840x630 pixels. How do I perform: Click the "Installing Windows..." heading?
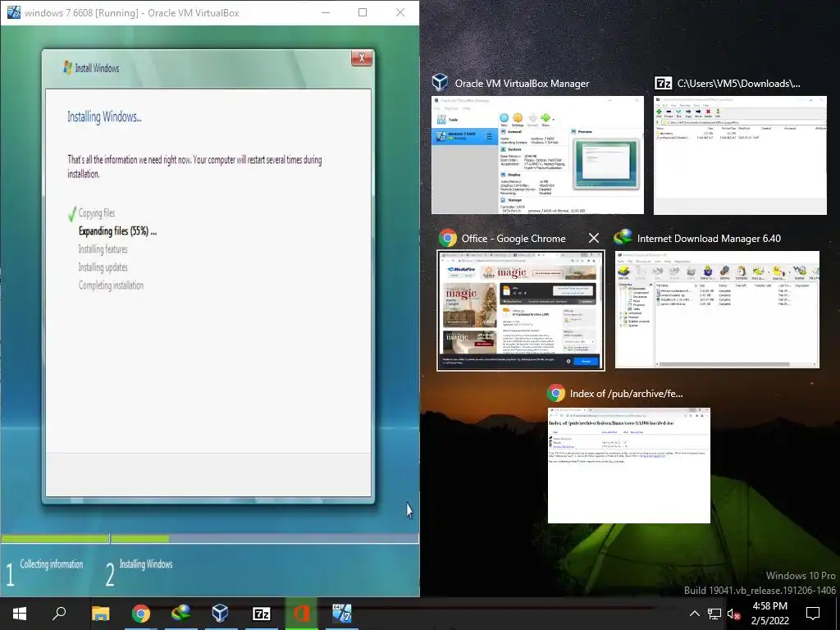(104, 116)
